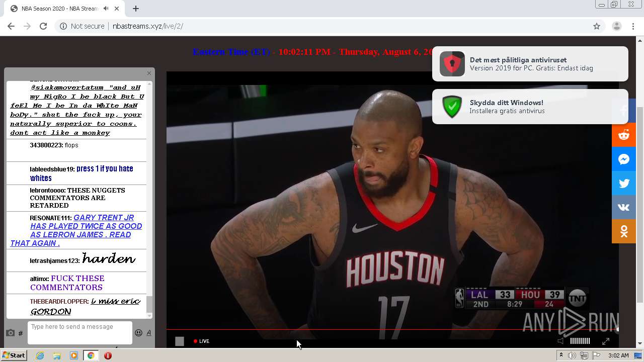This screenshot has width=644, height=362.
Task: Select username letrashjames123 in chat
Action: pyautogui.click(x=55, y=261)
